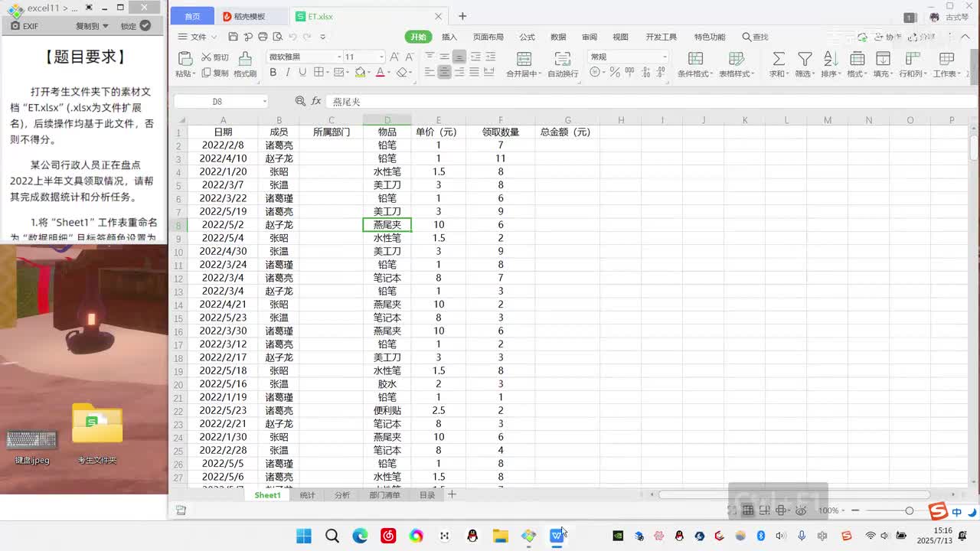980x551 pixels.
Task: Toggle eye protection mode icon in the status bar
Action: point(800,510)
